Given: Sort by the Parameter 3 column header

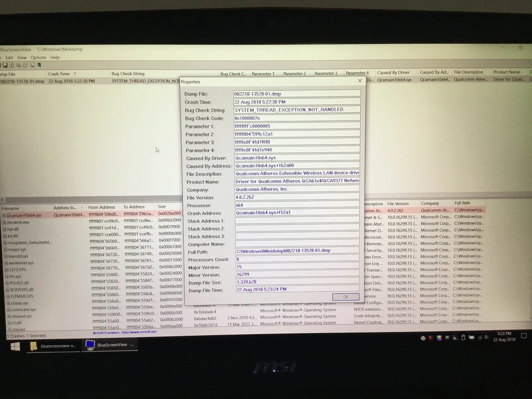Looking at the screenshot, I should coord(328,73).
